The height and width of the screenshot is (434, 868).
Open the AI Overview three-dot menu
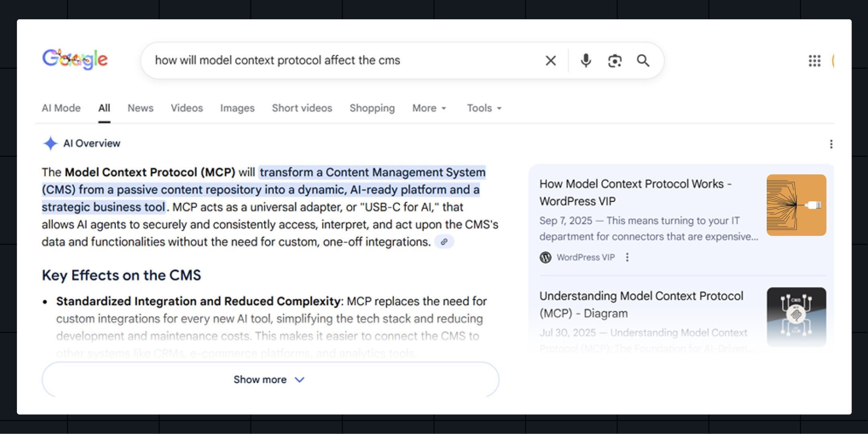click(x=831, y=144)
